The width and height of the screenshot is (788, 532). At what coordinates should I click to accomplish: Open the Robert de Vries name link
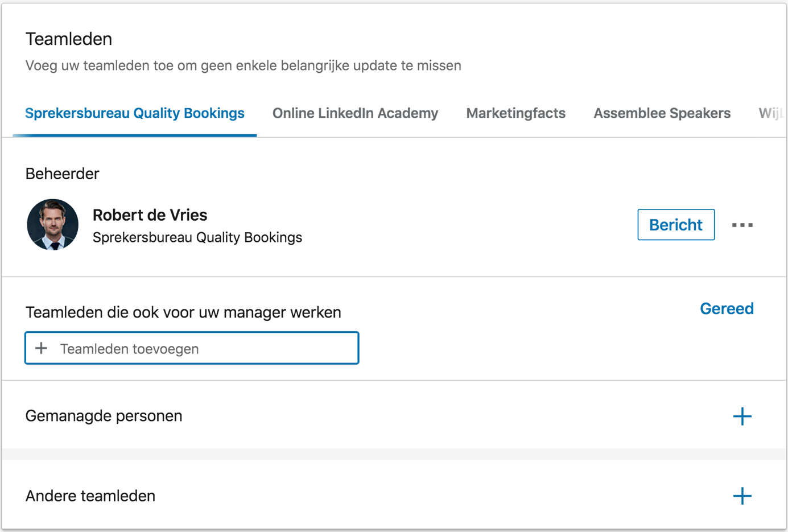click(x=150, y=215)
